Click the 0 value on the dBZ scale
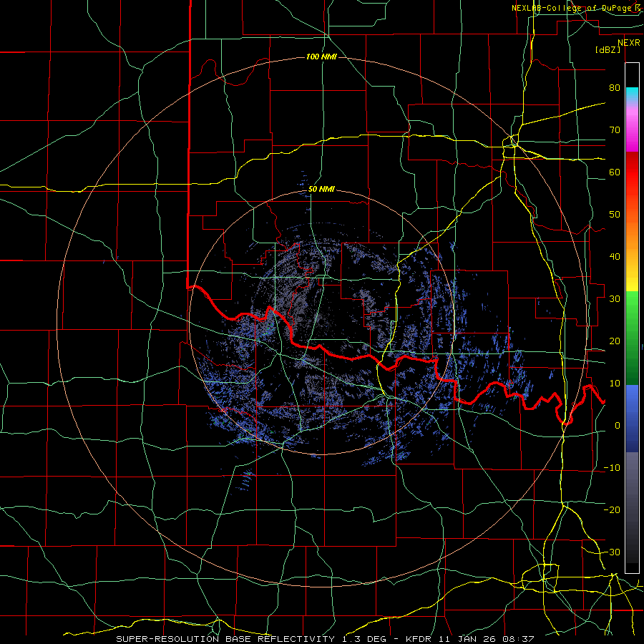644x644 pixels. tap(618, 426)
